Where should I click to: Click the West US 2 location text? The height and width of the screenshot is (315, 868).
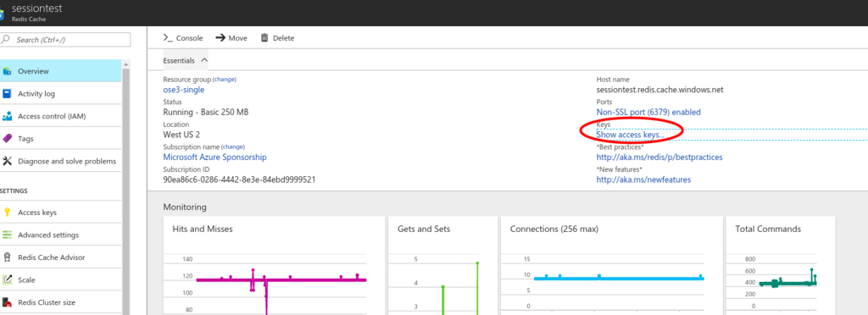[181, 135]
